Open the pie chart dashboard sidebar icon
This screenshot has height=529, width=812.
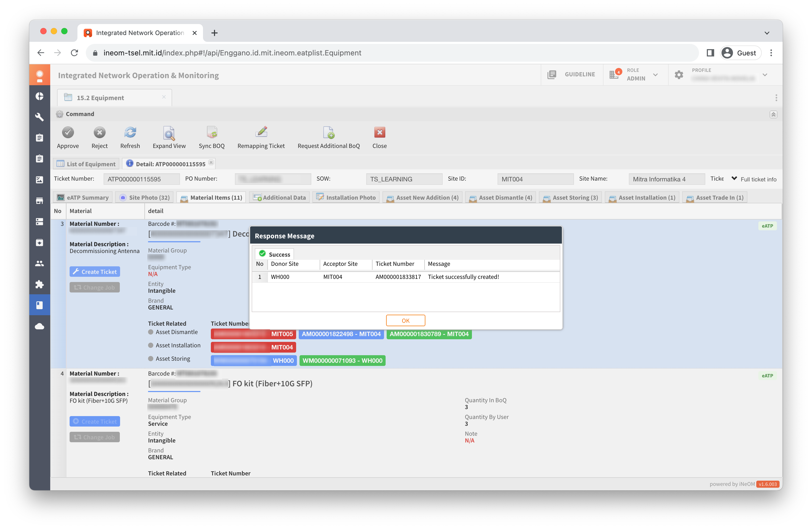click(x=40, y=96)
